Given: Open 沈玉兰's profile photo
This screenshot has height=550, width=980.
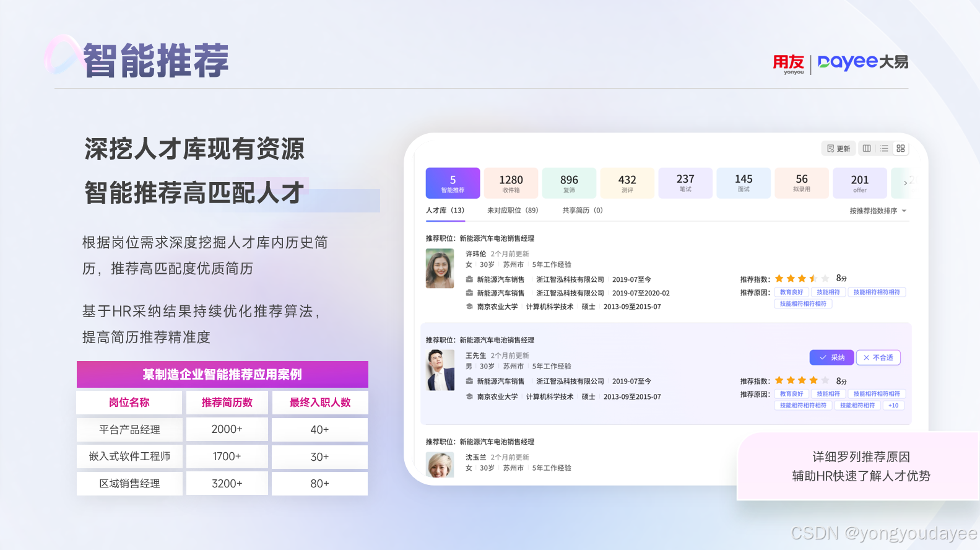Looking at the screenshot, I should click(x=440, y=465).
